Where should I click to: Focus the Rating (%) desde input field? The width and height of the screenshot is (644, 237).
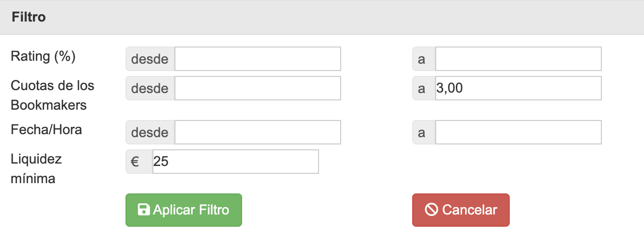click(257, 59)
